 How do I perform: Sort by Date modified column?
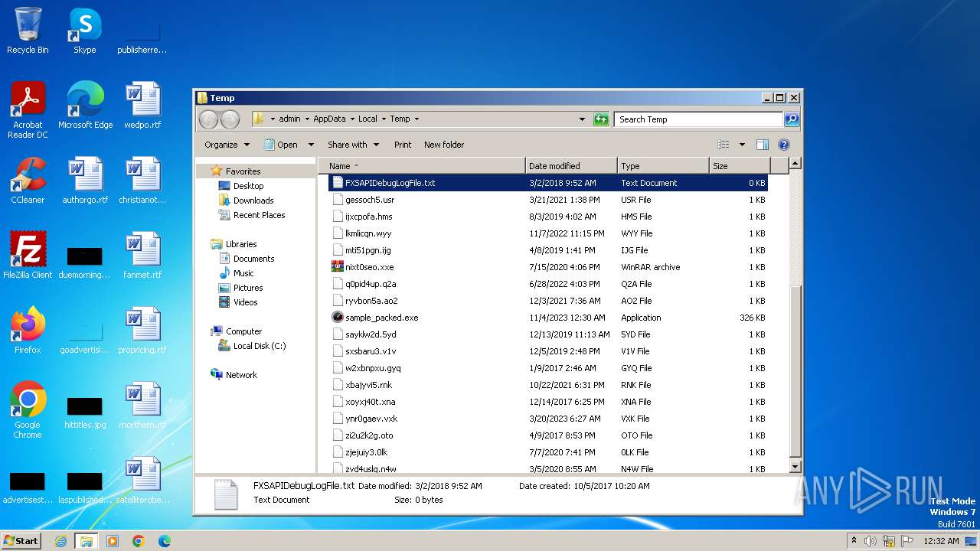[571, 166]
